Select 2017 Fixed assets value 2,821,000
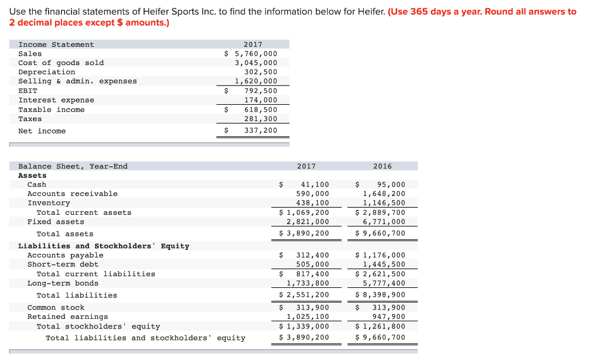 pyautogui.click(x=308, y=221)
